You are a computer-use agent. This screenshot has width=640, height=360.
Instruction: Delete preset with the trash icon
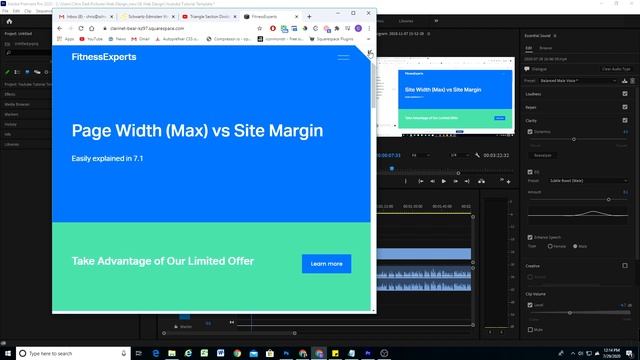click(x=633, y=81)
